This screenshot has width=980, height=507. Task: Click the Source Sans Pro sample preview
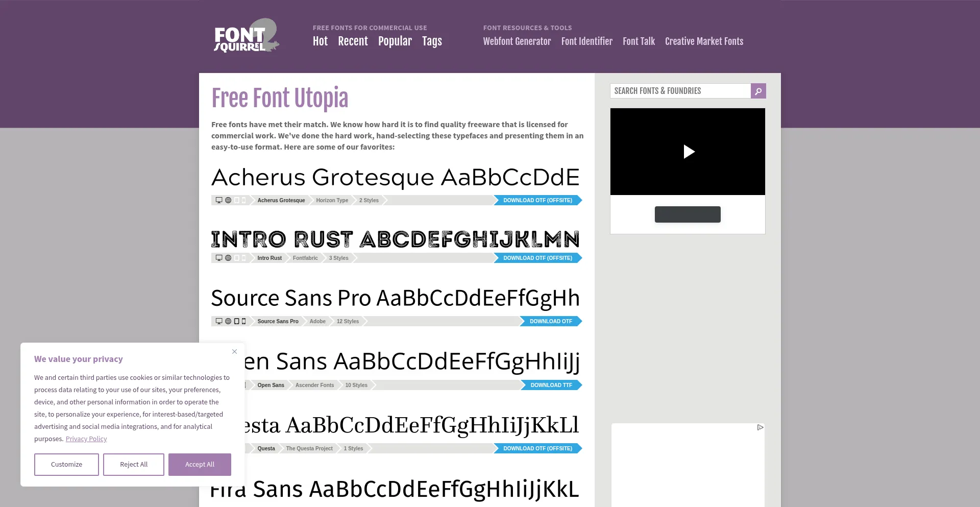396,299
